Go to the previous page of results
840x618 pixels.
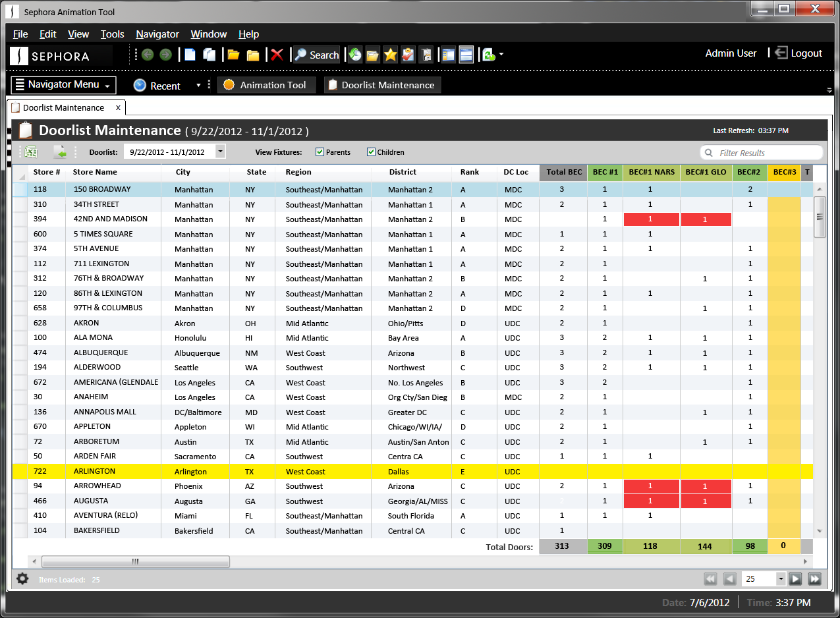point(730,578)
